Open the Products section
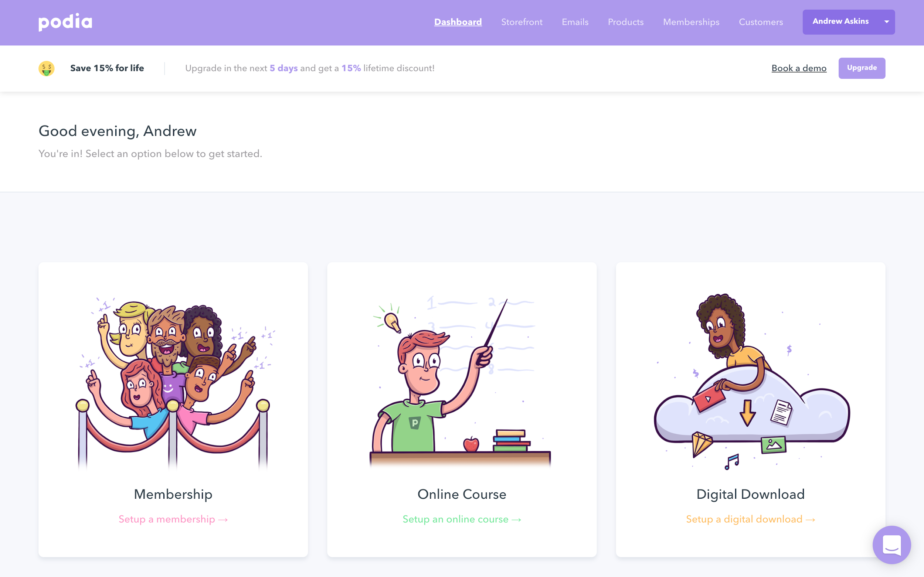The height and width of the screenshot is (577, 924). pyautogui.click(x=625, y=22)
